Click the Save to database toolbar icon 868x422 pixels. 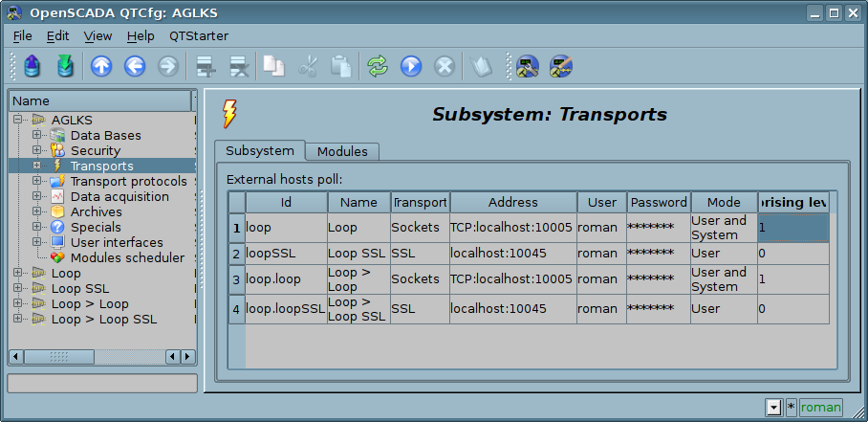[65, 66]
